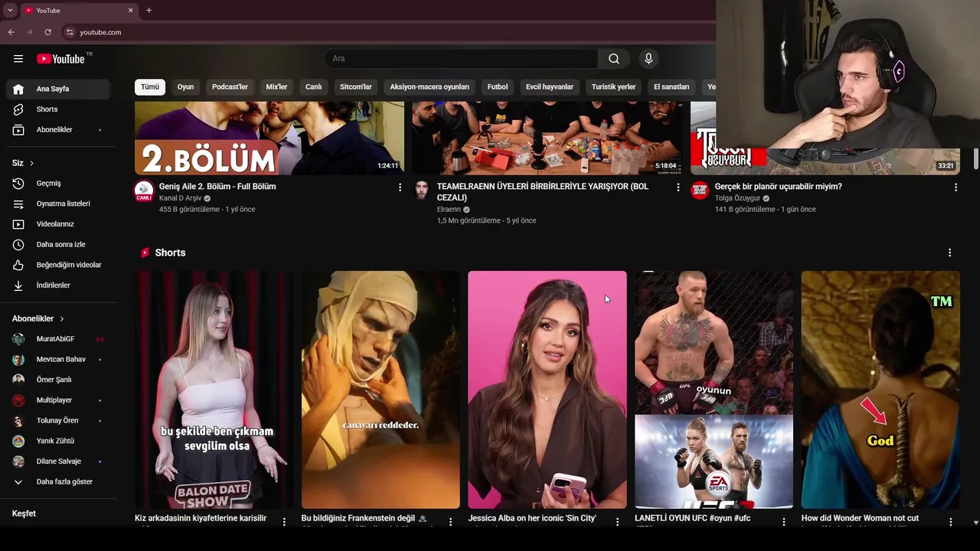Open site info icon beside address
Viewport: 980px width, 551px height.
pos(70,32)
